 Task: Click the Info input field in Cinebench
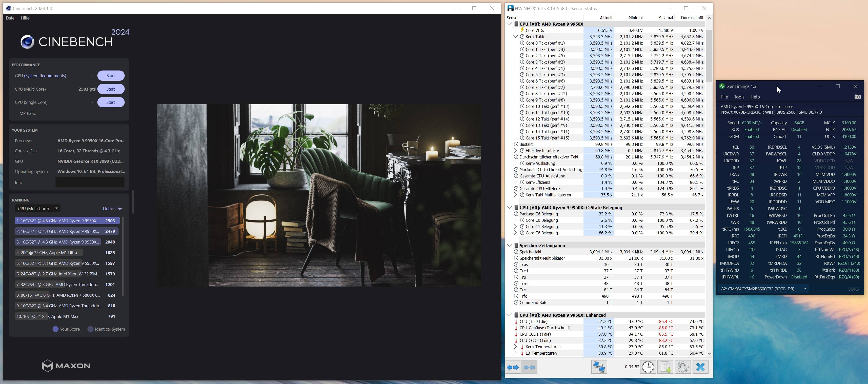pos(90,182)
